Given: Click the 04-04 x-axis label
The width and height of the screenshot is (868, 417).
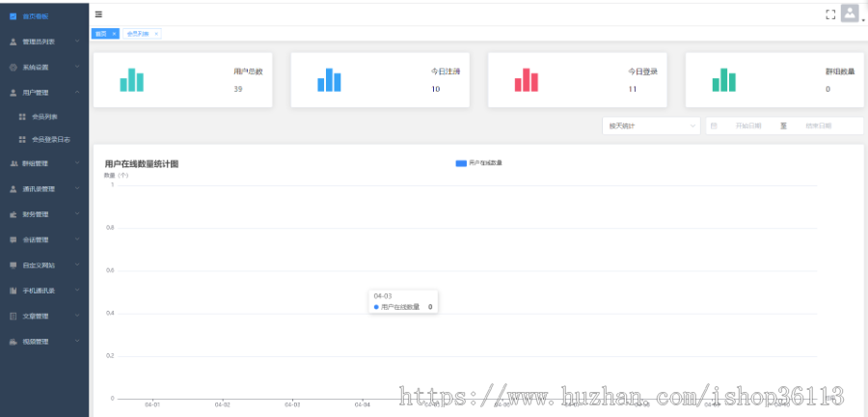Looking at the screenshot, I should (x=362, y=404).
